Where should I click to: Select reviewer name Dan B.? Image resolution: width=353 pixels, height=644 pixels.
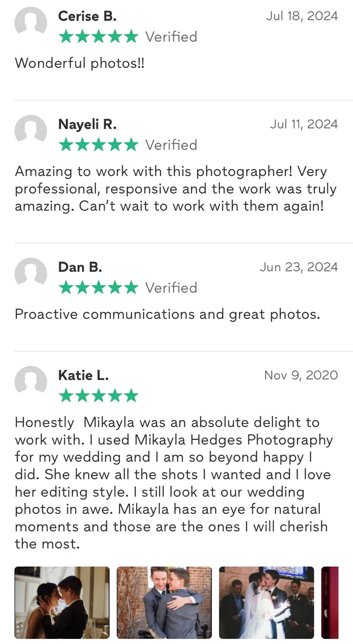click(x=80, y=267)
